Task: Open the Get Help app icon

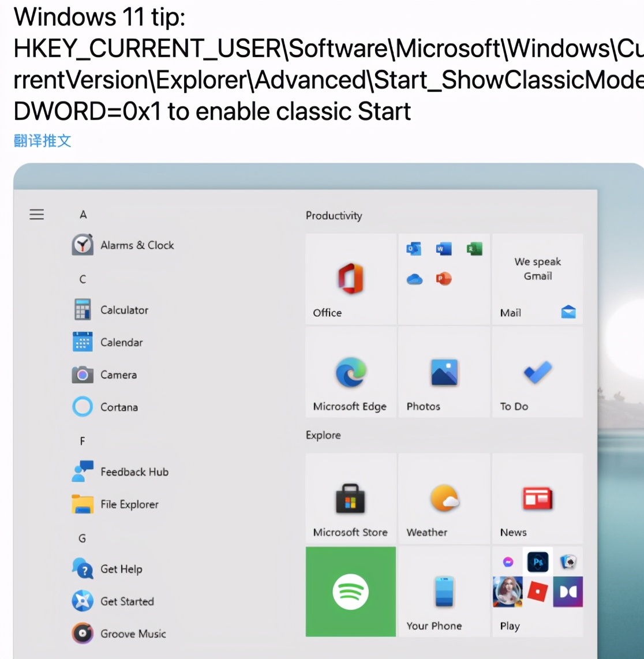Action: [83, 568]
